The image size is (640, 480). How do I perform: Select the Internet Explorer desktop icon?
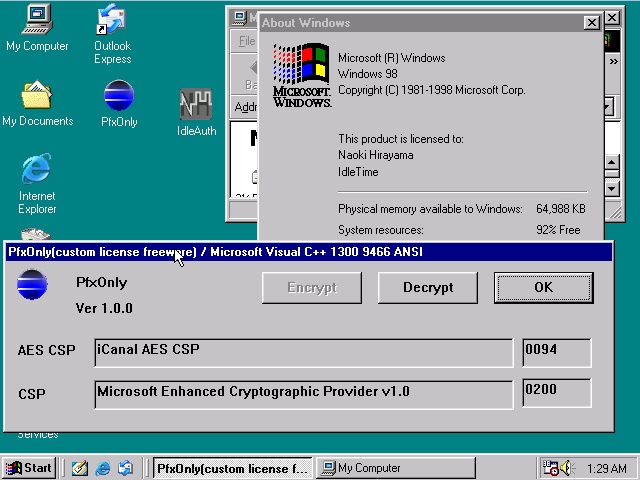[37, 184]
